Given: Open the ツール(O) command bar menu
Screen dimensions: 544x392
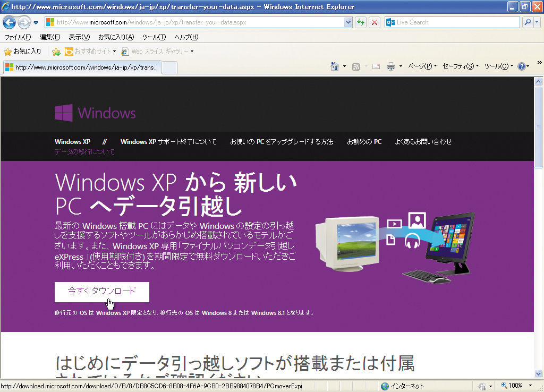Looking at the screenshot, I should point(498,66).
